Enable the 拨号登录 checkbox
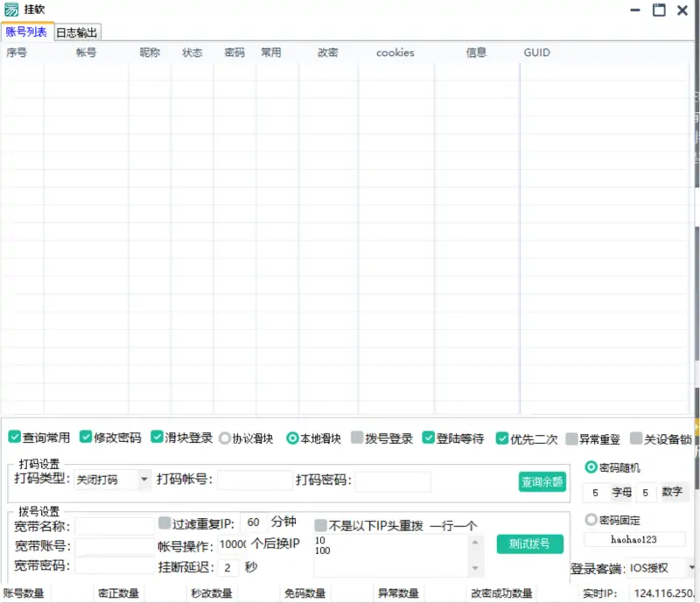The width and height of the screenshot is (700, 603). coord(356,438)
